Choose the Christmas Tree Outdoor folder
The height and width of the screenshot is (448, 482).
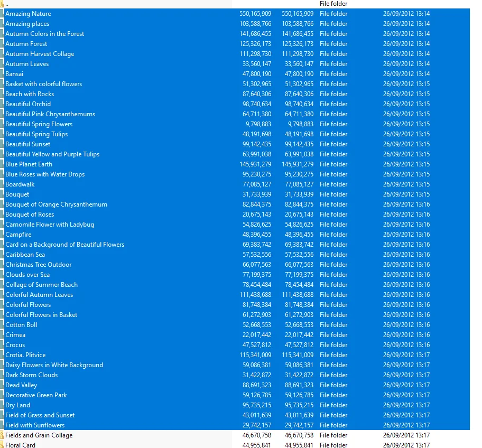[38, 265]
